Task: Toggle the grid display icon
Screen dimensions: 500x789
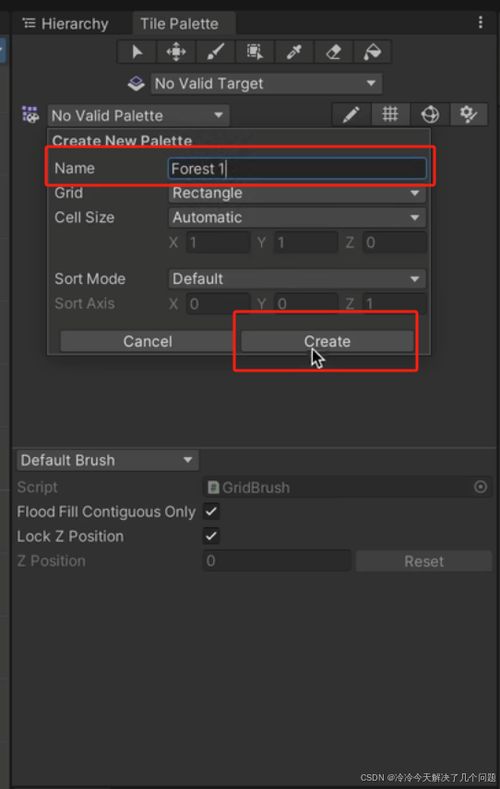Action: 390,115
